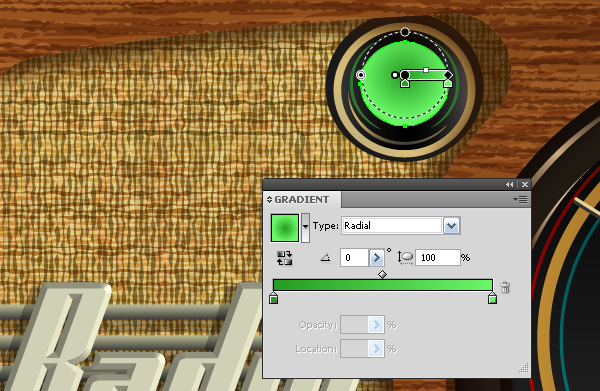
Task: Open the gradient Type dropdown
Action: pos(452,226)
